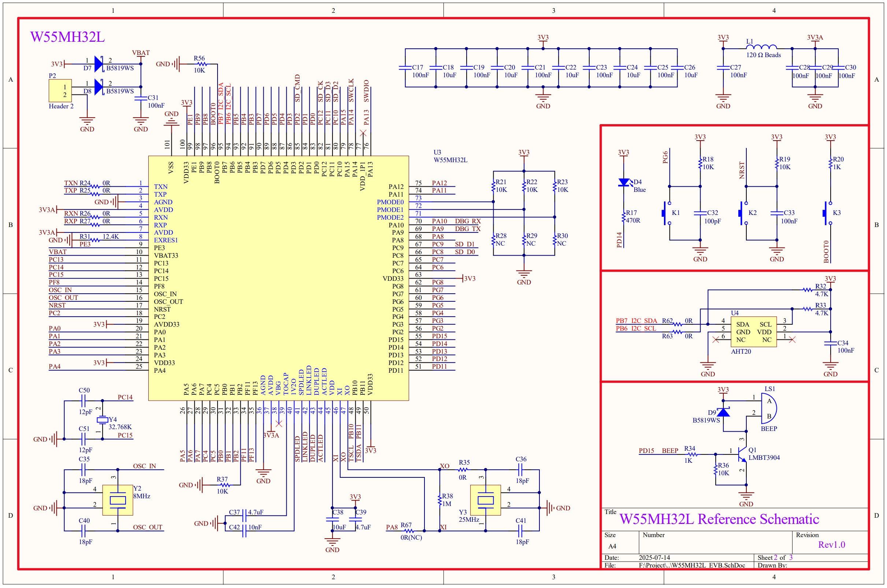
Task: Click capacitor C34 100nF
Action: pyautogui.click(x=830, y=343)
